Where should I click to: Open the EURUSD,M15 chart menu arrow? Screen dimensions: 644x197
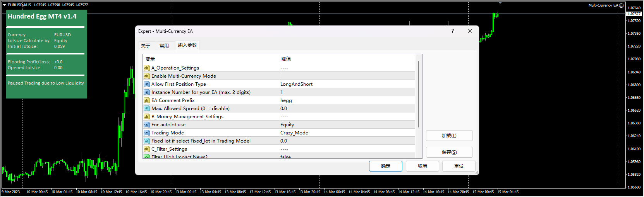[4, 5]
